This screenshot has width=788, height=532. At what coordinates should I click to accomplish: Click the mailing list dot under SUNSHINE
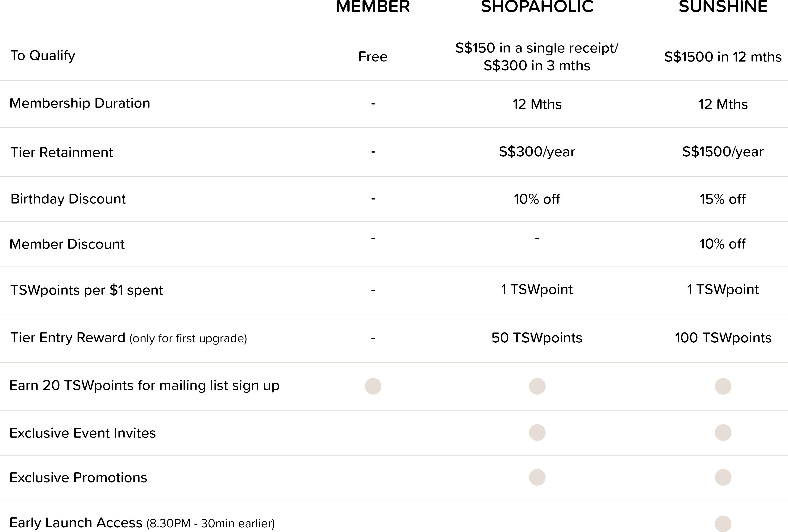point(723,386)
